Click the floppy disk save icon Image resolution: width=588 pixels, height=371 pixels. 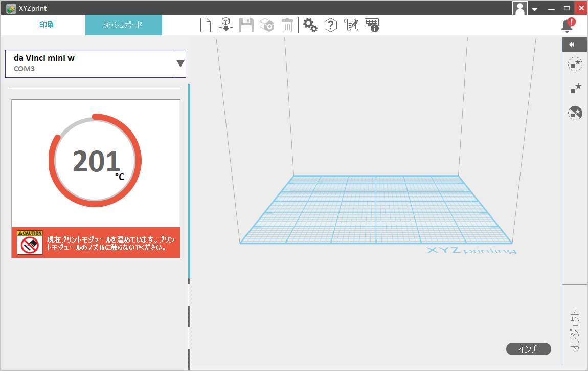point(246,25)
